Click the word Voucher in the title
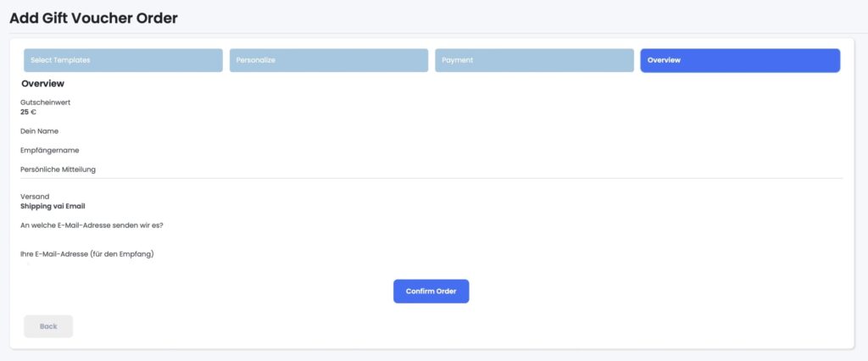Screen dimensions: 868x361 (x=105, y=18)
